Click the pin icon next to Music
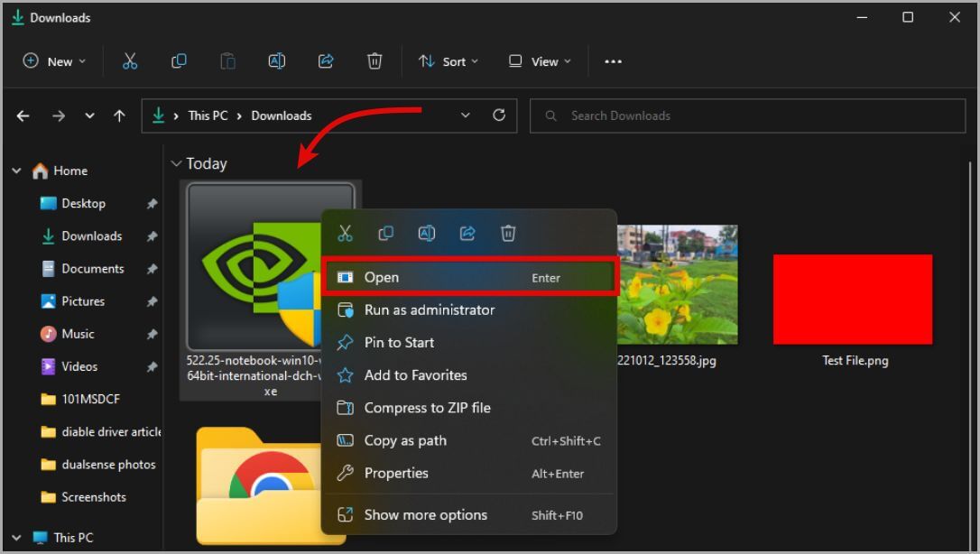Image resolution: width=980 pixels, height=554 pixels. point(152,334)
